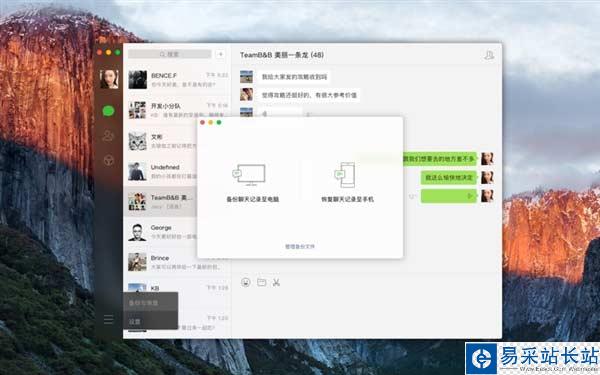Image resolution: width=600 pixels, height=375 pixels.
Task: Open the BENCE.F conversation
Action: [177, 80]
